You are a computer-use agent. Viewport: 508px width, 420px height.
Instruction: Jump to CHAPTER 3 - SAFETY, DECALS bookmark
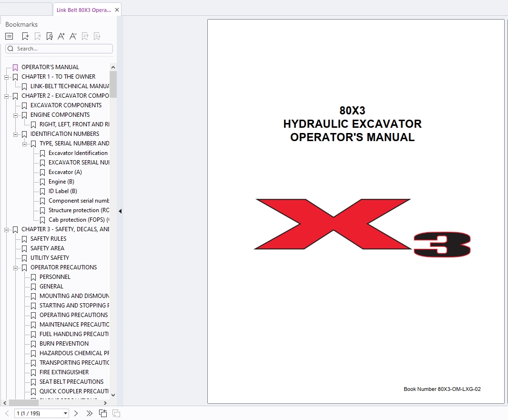(65, 229)
